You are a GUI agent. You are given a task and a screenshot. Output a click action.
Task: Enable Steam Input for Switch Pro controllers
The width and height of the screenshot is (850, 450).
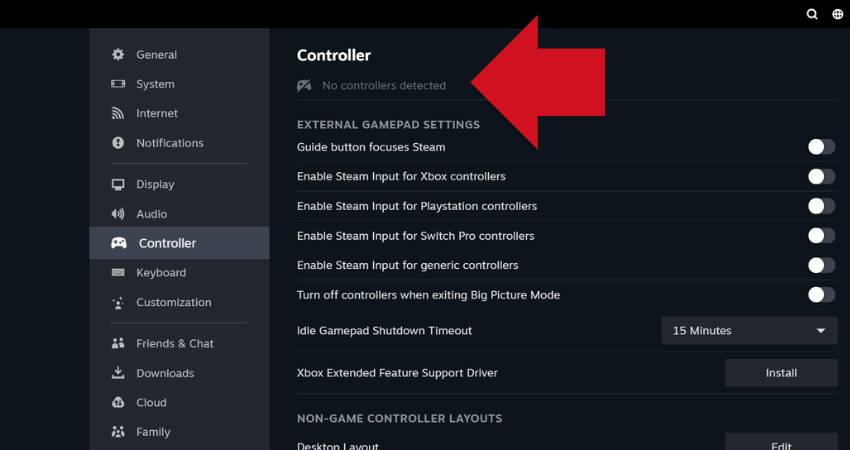pyautogui.click(x=821, y=235)
